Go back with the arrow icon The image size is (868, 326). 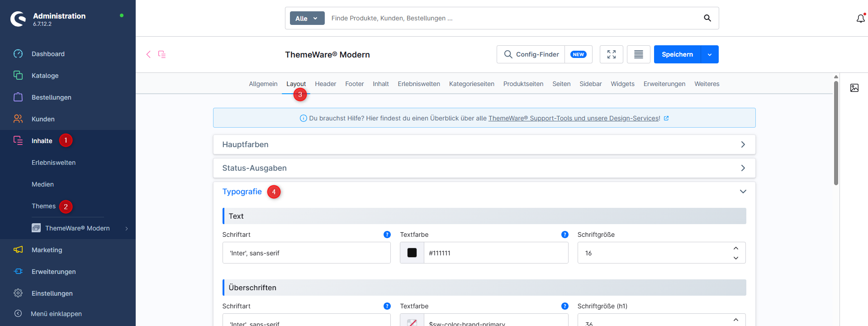point(148,54)
